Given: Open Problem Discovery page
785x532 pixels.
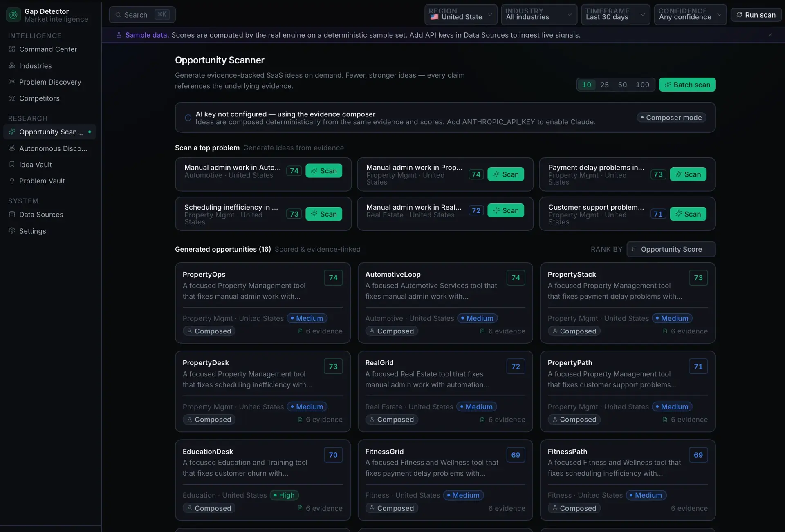Looking at the screenshot, I should tap(49, 82).
